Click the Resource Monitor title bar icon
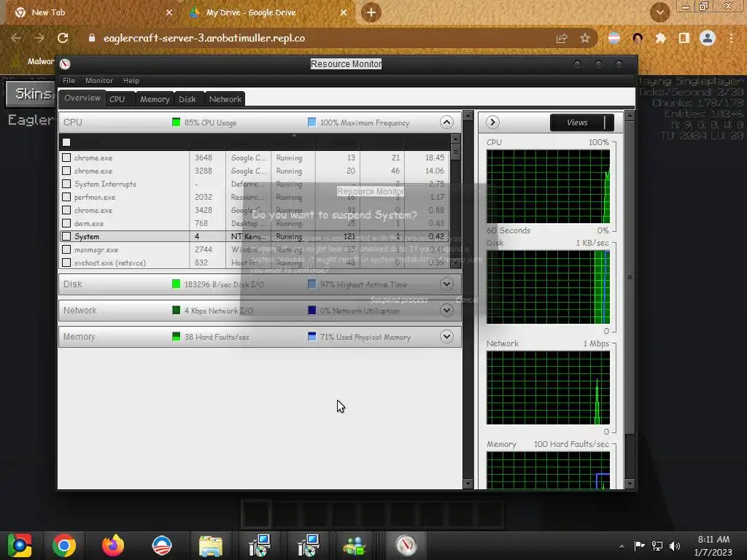Viewport: 747px width, 560px height. (65, 64)
